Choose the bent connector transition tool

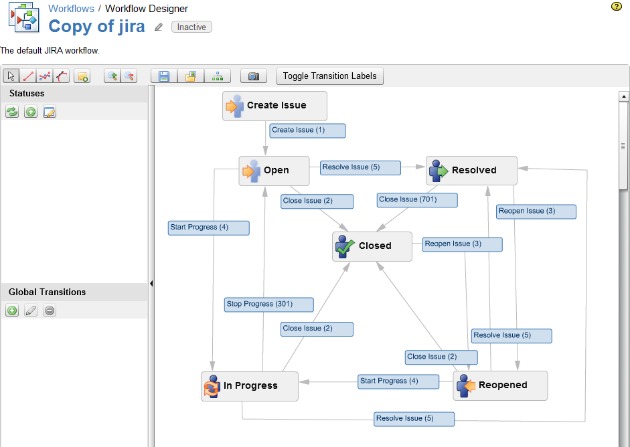pos(61,76)
